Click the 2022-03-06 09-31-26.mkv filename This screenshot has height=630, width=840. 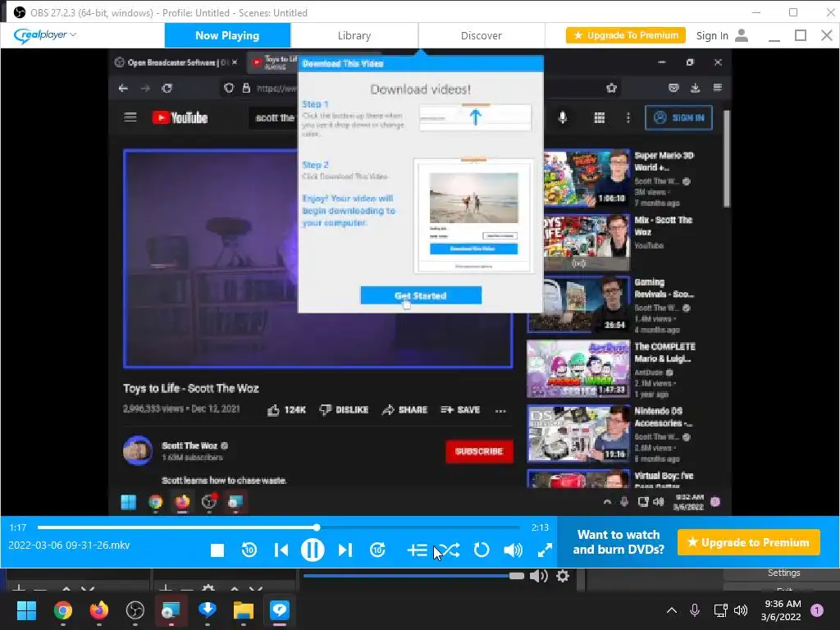69,546
